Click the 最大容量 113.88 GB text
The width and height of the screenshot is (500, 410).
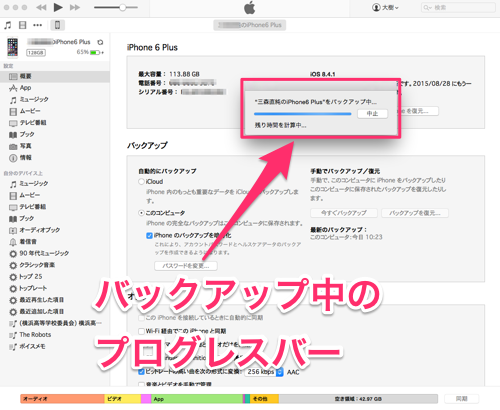pos(169,74)
